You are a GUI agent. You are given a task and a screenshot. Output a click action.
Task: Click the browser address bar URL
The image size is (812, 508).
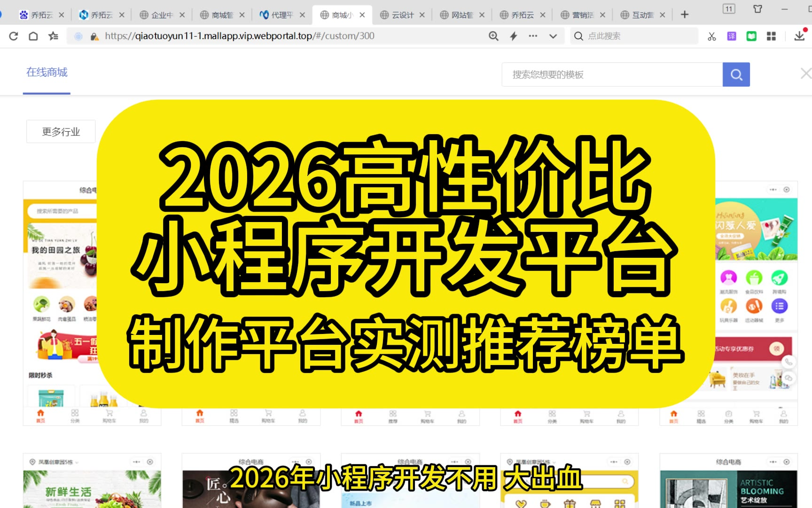[x=240, y=36]
